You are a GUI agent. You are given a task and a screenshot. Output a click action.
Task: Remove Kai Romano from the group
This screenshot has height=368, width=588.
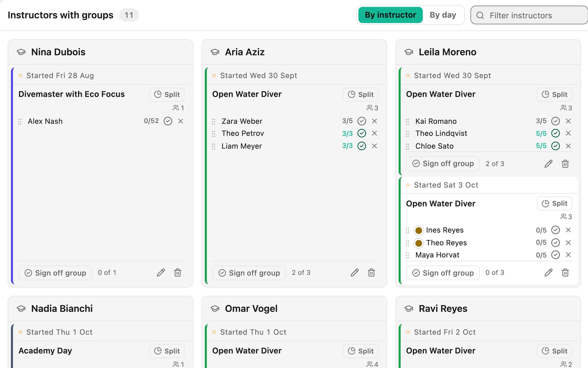pyautogui.click(x=568, y=121)
